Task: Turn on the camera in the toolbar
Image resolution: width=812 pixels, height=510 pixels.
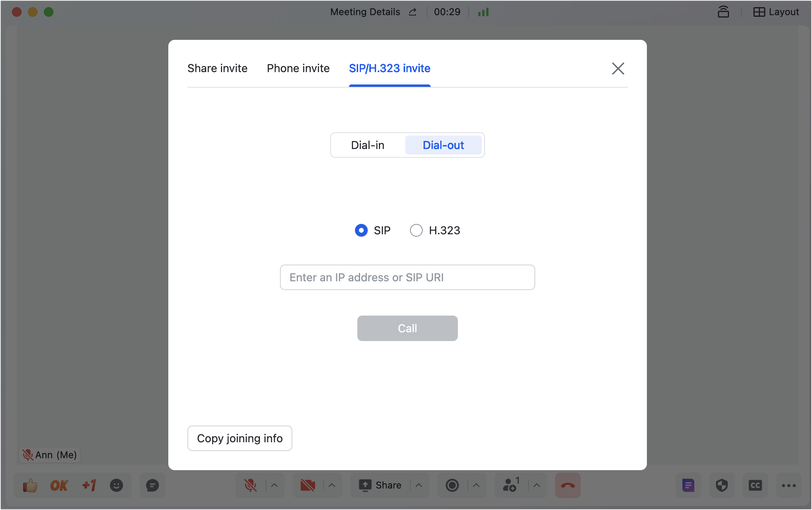Action: [308, 485]
